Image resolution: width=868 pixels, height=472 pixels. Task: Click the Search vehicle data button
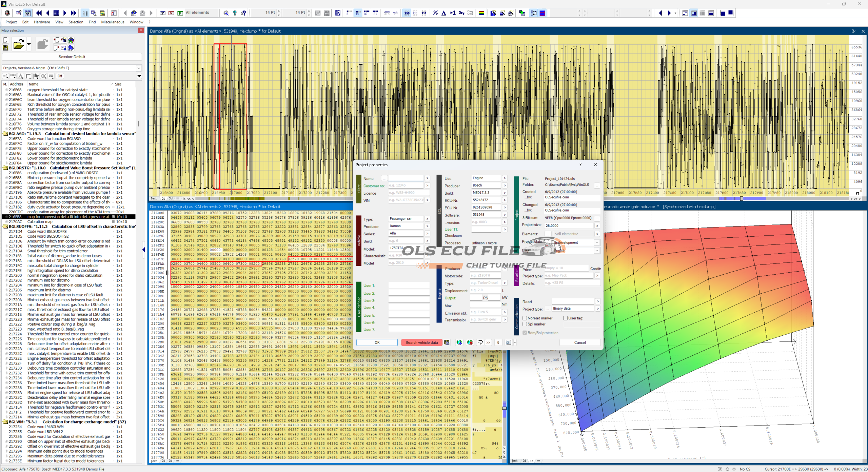coord(421,342)
